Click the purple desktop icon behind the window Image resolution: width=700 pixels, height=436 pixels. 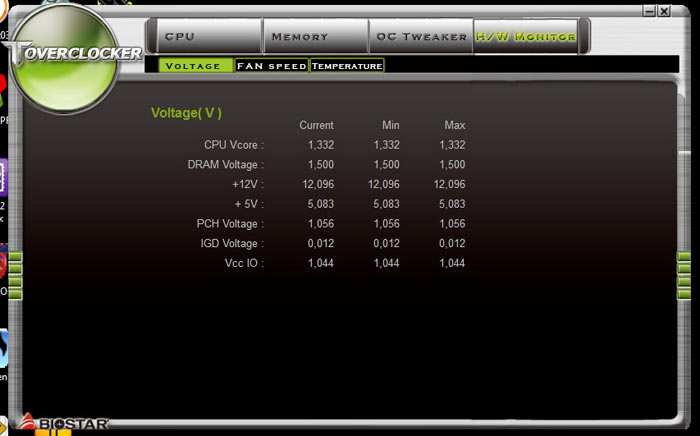(3, 177)
